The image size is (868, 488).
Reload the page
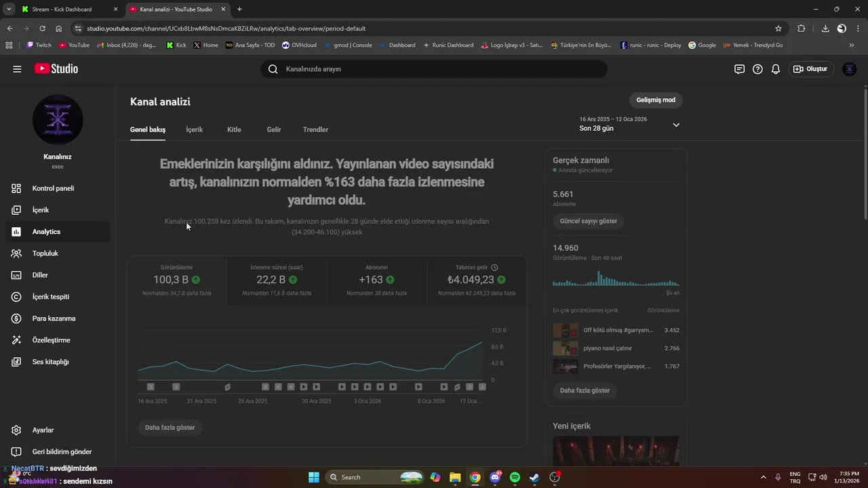(42, 28)
